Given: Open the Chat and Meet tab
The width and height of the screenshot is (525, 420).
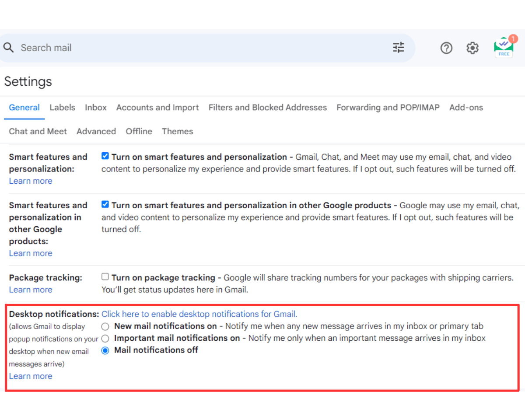Looking at the screenshot, I should (x=38, y=131).
